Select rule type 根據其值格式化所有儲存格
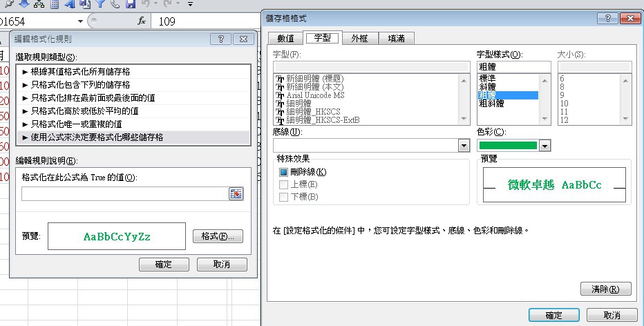 pos(133,71)
